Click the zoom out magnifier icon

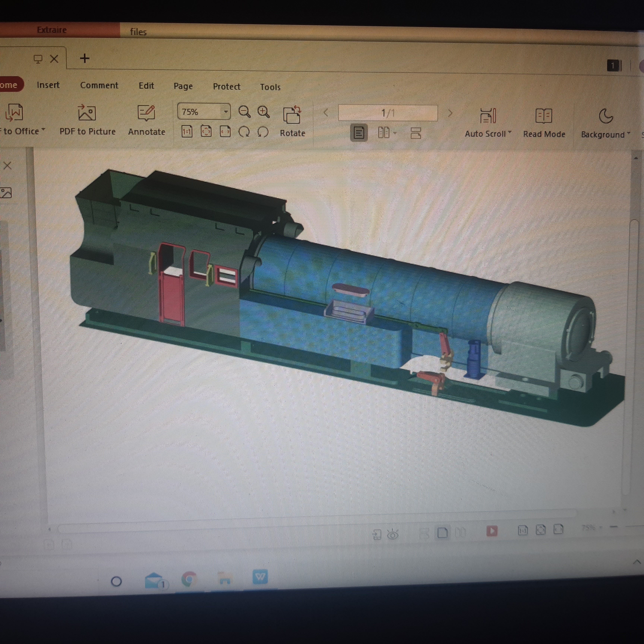(x=244, y=112)
